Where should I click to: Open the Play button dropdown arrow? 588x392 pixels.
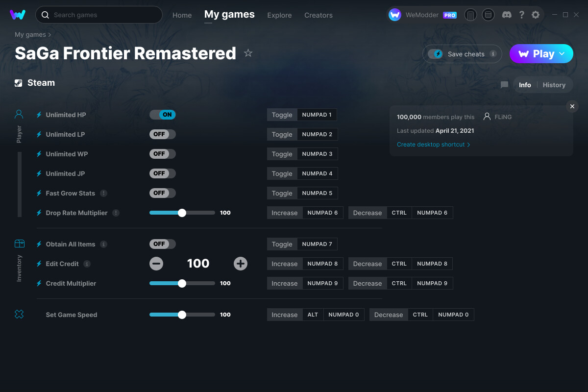pos(563,54)
